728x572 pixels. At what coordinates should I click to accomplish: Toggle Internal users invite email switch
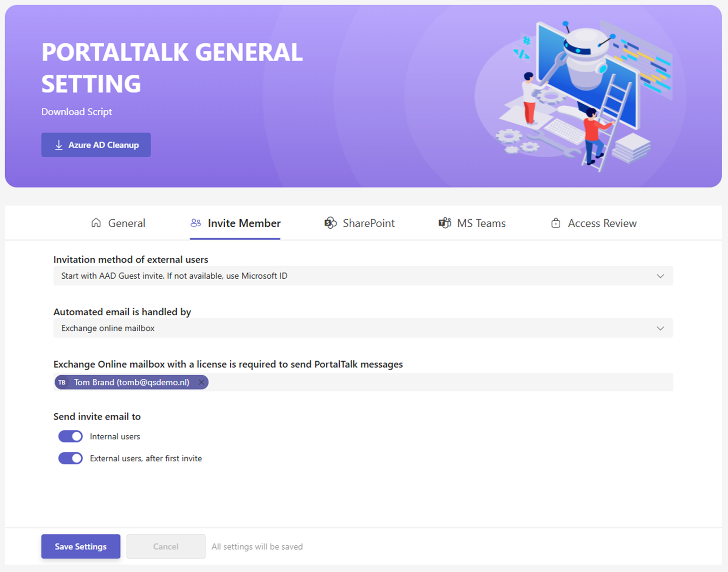[71, 436]
